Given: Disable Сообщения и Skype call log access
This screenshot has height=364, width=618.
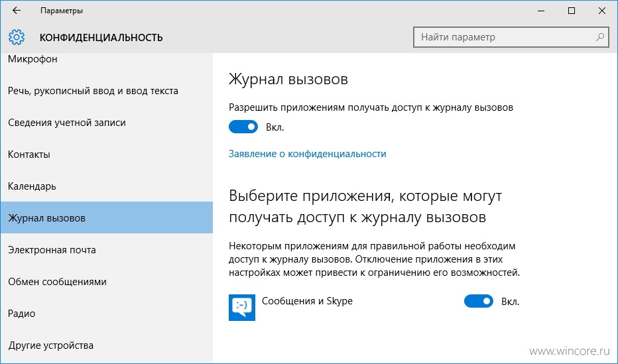Looking at the screenshot, I should tap(479, 302).
